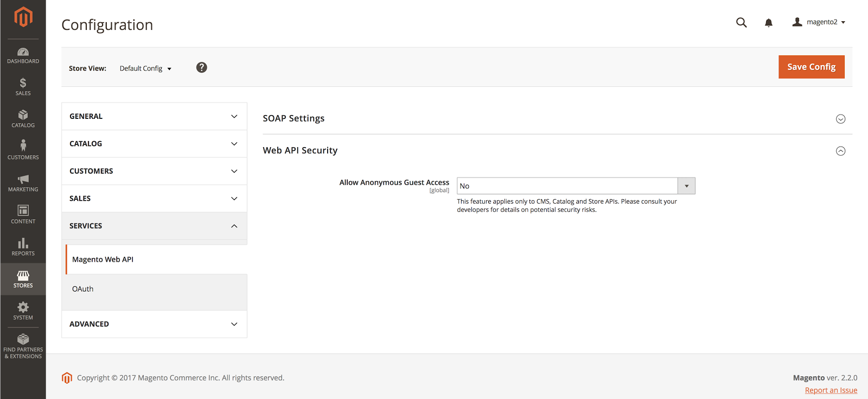Click the copyright notice text
The image size is (868, 399).
pyautogui.click(x=181, y=378)
